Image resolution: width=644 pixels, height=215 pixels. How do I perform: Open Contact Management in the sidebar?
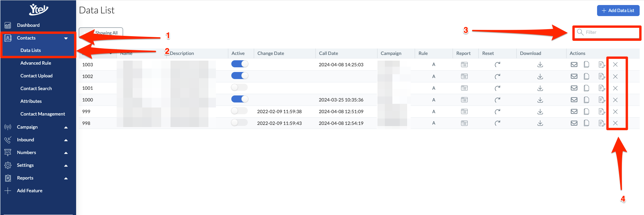43,114
